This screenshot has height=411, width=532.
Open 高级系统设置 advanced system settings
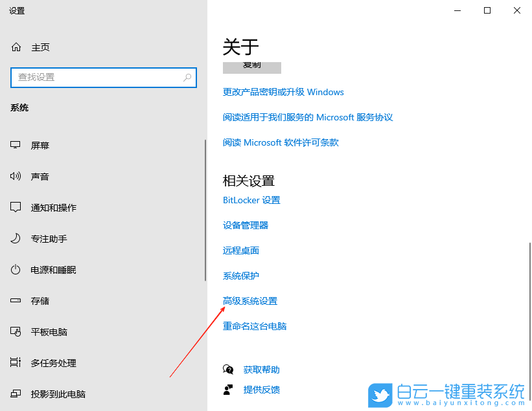[249, 300]
